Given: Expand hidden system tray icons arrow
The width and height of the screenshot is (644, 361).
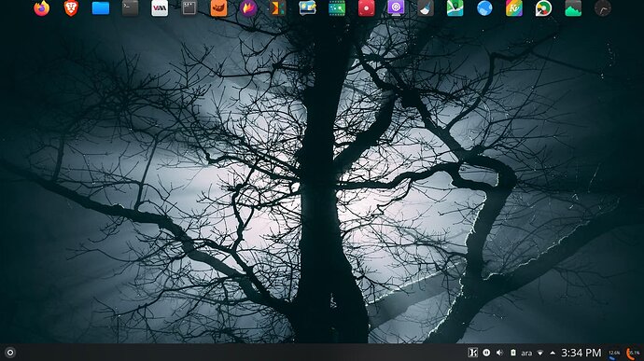Looking at the screenshot, I should click(x=553, y=353).
